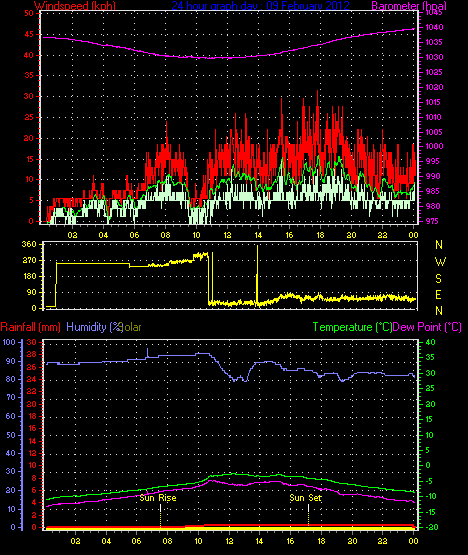Click the '1040' barometer axis value
The height and width of the screenshot is (555, 468).
pyautogui.click(x=434, y=27)
